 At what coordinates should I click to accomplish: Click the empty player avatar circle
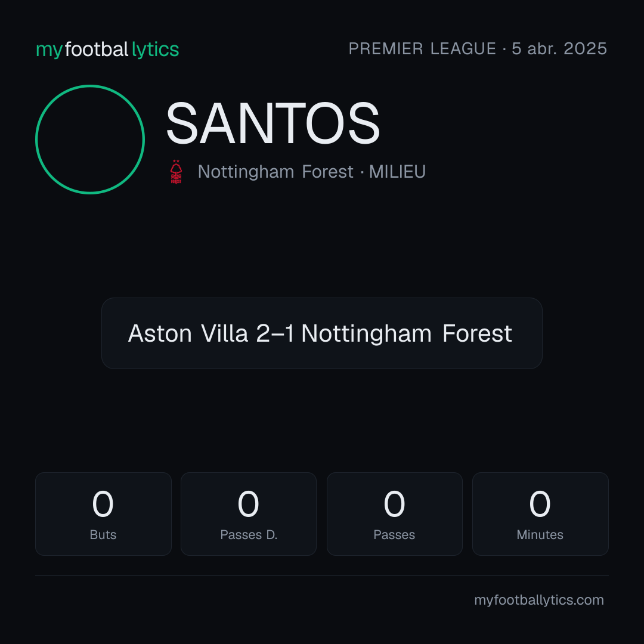click(90, 140)
